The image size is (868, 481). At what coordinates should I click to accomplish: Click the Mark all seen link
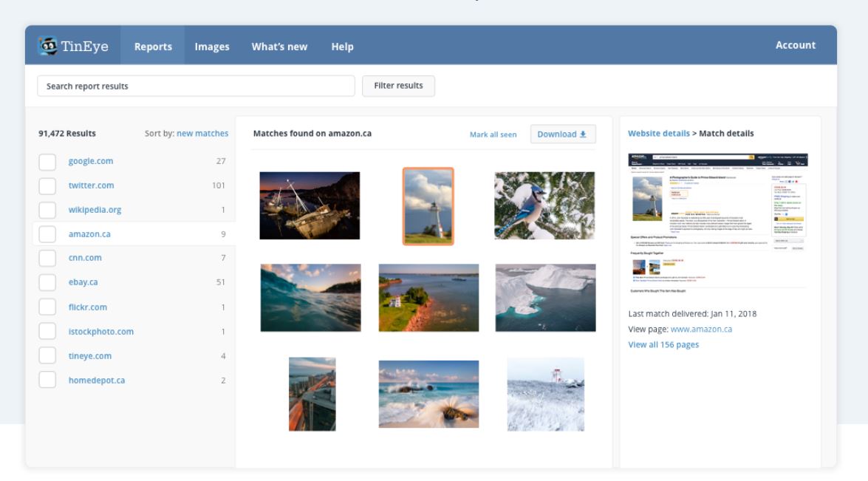pos(493,134)
